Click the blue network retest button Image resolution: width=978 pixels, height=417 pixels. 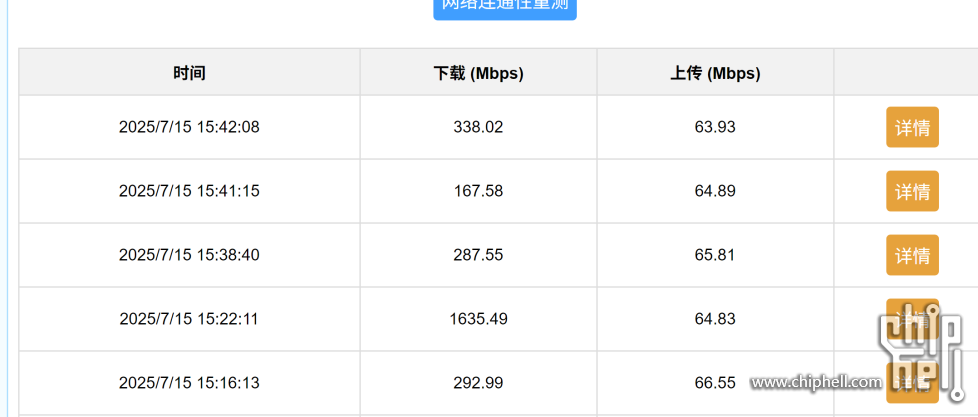pos(504,7)
